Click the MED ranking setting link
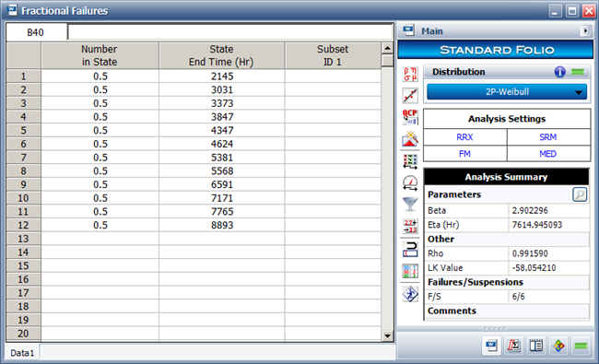 pyautogui.click(x=548, y=154)
